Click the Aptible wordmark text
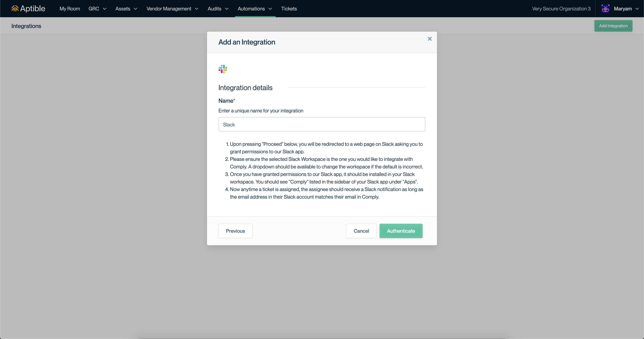The width and height of the screenshot is (644, 339). click(x=33, y=8)
